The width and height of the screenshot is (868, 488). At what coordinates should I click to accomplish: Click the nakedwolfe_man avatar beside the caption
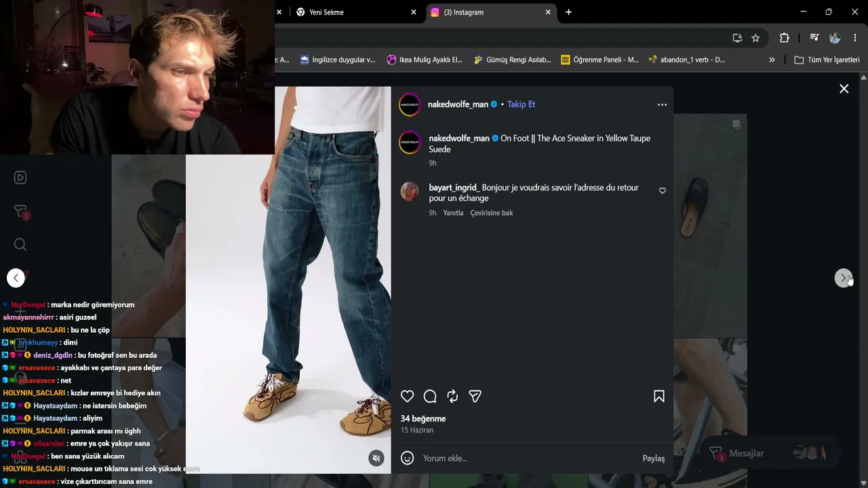[x=410, y=142]
